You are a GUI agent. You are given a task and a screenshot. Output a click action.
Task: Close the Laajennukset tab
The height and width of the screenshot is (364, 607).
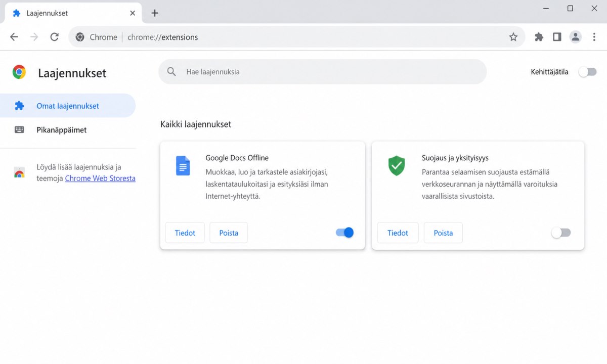pyautogui.click(x=133, y=13)
